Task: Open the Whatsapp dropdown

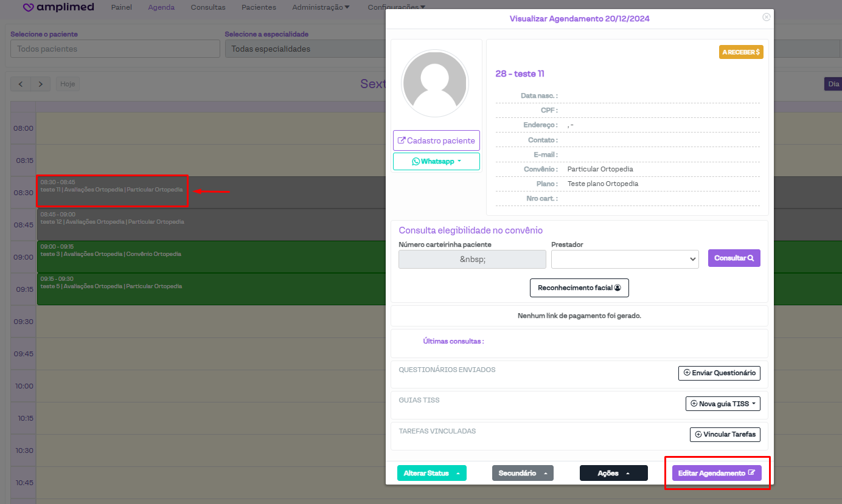Action: (436, 161)
